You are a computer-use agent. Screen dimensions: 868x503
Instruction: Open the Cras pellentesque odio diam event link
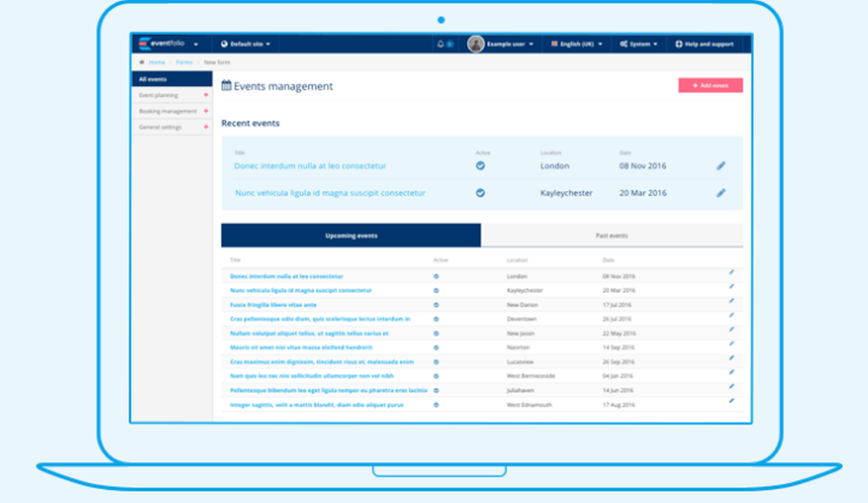(x=319, y=318)
